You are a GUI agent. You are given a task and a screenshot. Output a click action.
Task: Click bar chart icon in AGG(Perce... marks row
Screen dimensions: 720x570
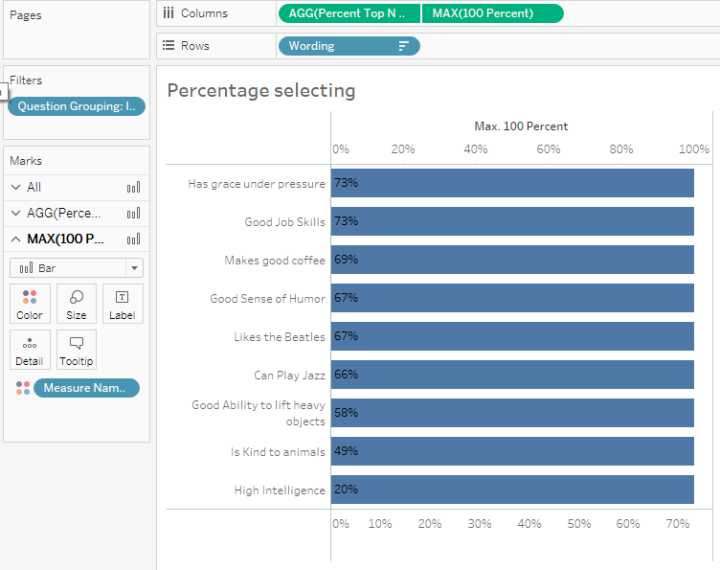(x=134, y=213)
